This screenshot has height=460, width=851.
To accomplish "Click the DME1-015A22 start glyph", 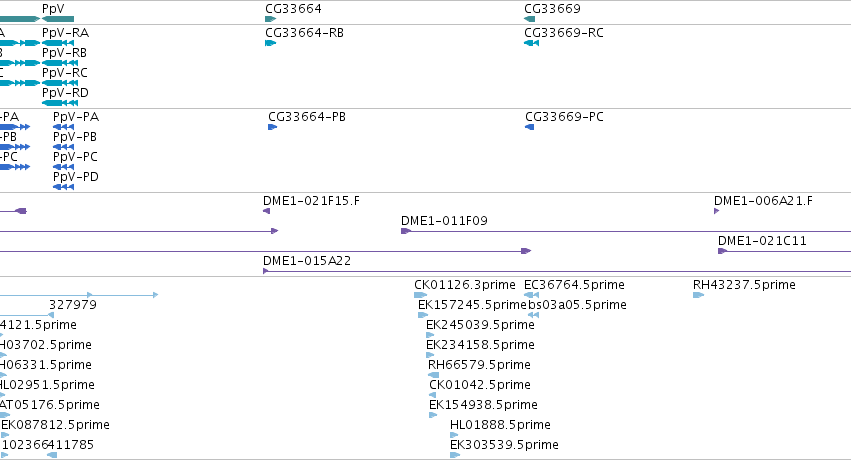I will click(266, 271).
